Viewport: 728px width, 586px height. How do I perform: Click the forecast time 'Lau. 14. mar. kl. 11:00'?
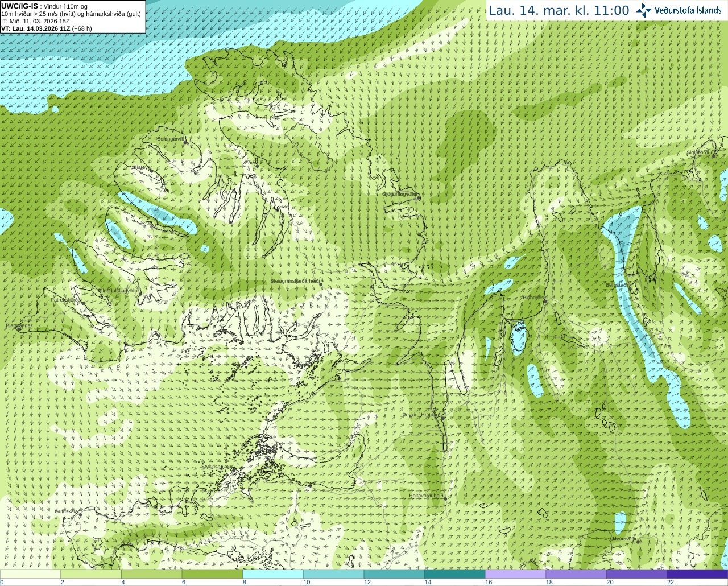(559, 11)
